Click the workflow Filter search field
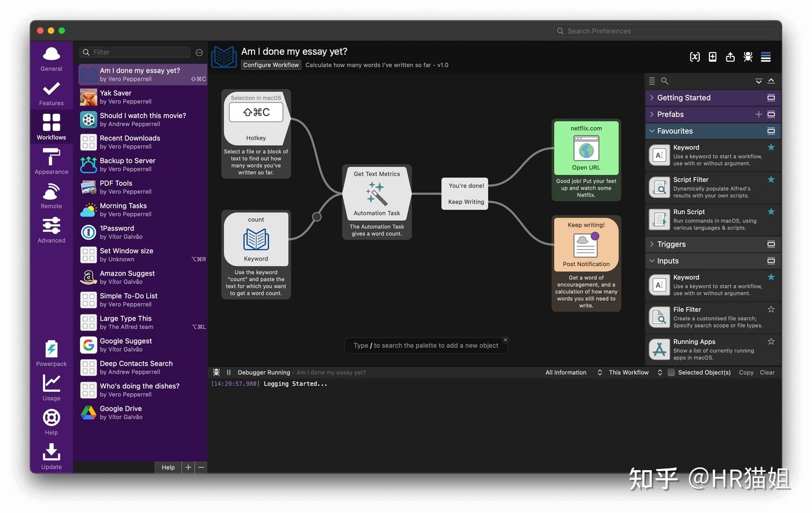This screenshot has width=812, height=513. 135,52
